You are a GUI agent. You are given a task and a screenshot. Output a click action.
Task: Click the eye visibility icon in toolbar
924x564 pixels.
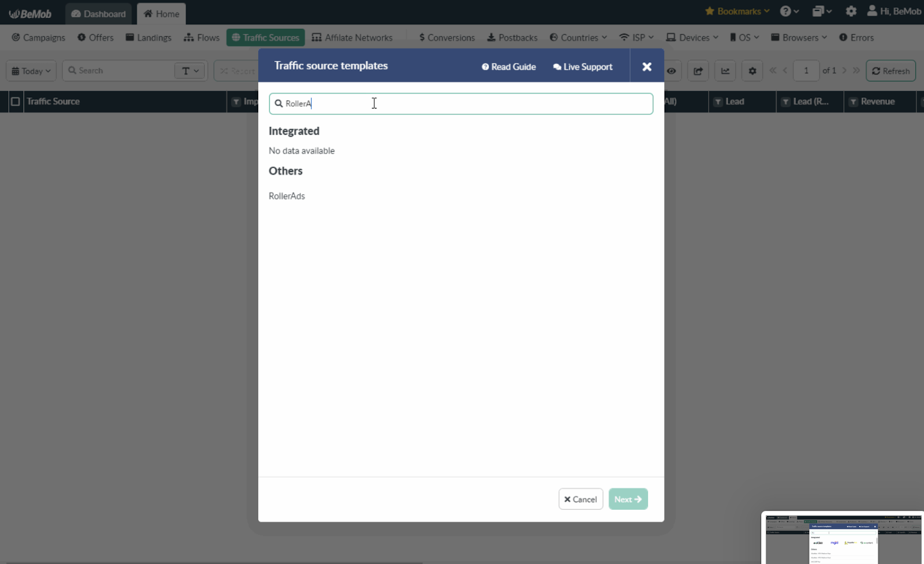click(x=671, y=71)
